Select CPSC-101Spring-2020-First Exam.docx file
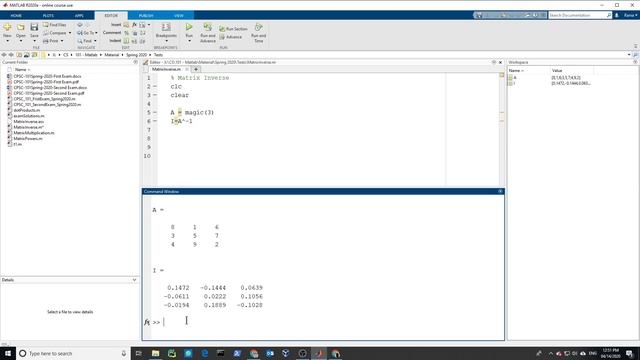The width and height of the screenshot is (640, 360). pos(47,76)
